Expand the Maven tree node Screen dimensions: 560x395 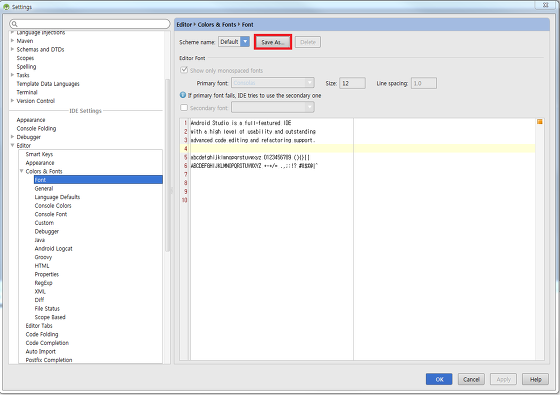12,41
